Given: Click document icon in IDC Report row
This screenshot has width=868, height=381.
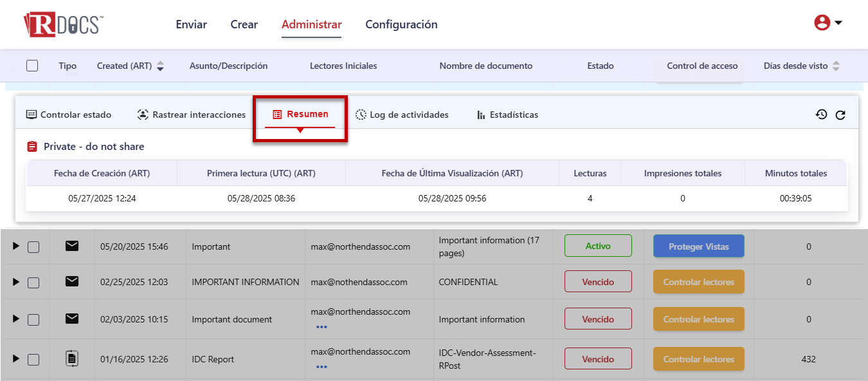Looking at the screenshot, I should coord(72,358).
